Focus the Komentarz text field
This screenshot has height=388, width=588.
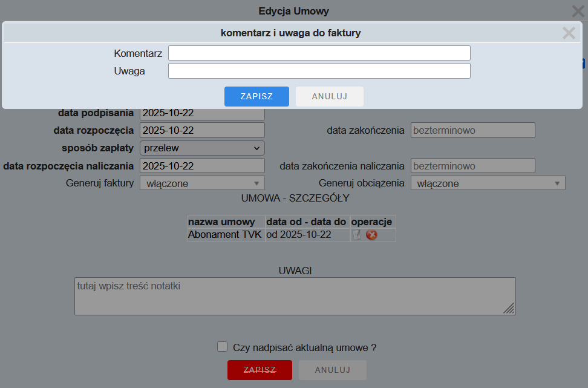[x=319, y=53]
